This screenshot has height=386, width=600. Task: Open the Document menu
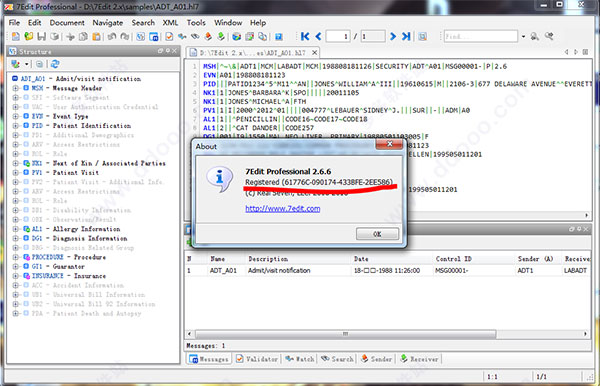click(67, 23)
